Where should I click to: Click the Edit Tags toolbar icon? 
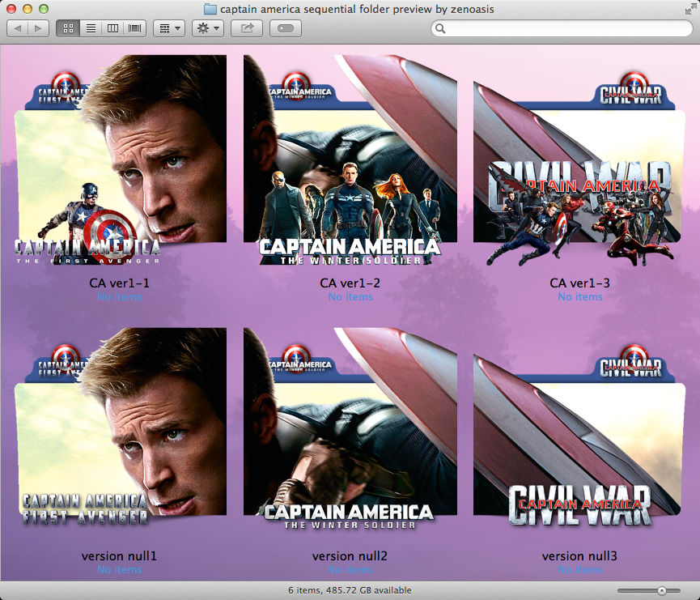pos(284,27)
